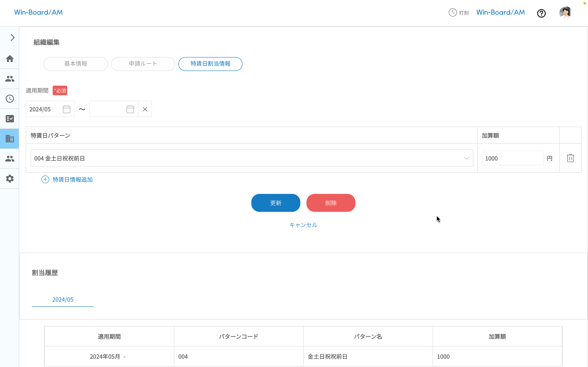Open the gear settings icon in sidebar

[10, 179]
